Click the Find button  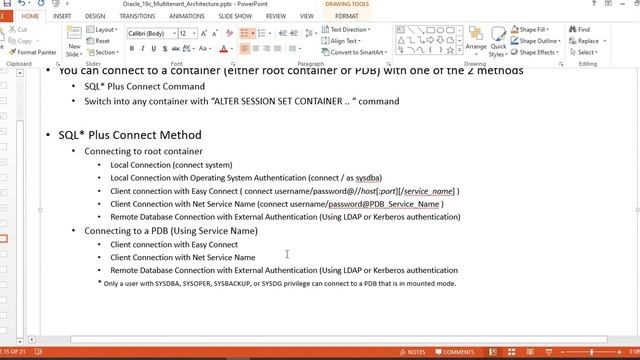point(580,29)
